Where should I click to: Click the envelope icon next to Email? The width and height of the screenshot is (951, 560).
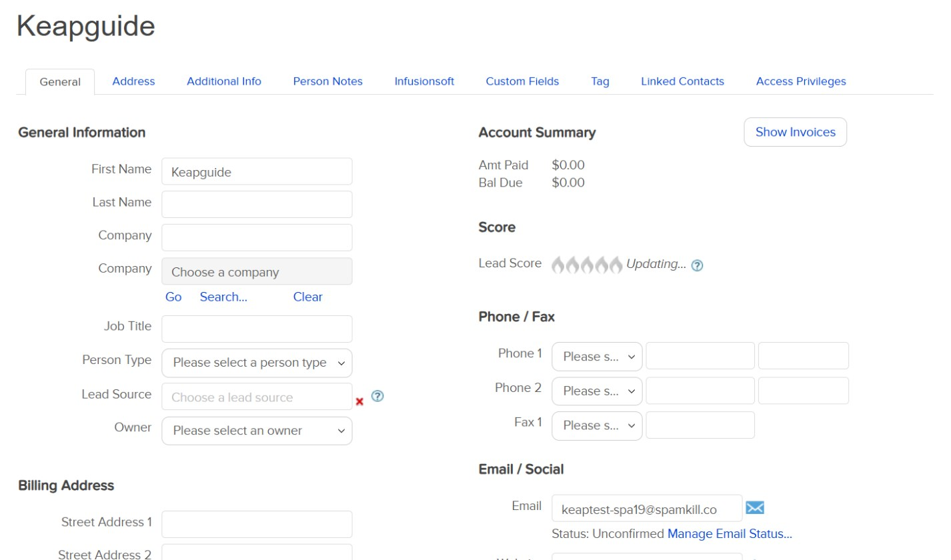[x=755, y=508]
